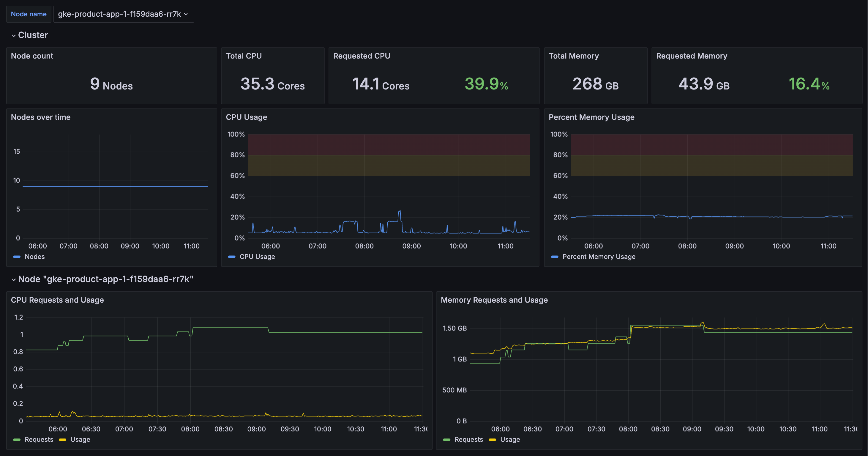This screenshot has height=456, width=868.
Task: Collapse the Node gke-product-app-1-f159daa6-rr7k row chevron
Action: pos(13,280)
